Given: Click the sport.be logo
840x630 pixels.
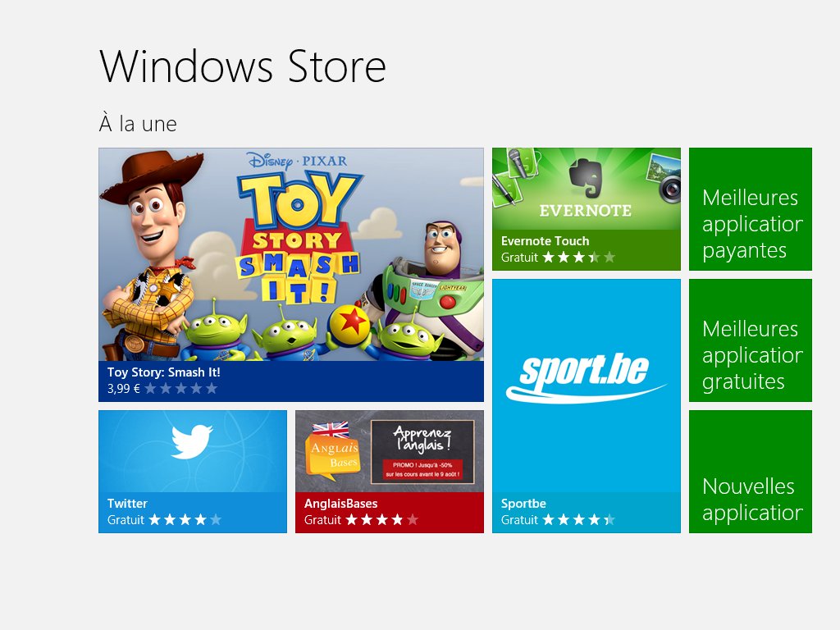Looking at the screenshot, I should pyautogui.click(x=586, y=377).
